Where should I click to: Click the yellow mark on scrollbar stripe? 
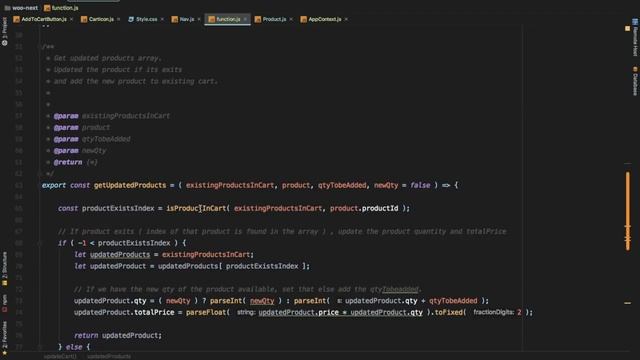pos(628,303)
